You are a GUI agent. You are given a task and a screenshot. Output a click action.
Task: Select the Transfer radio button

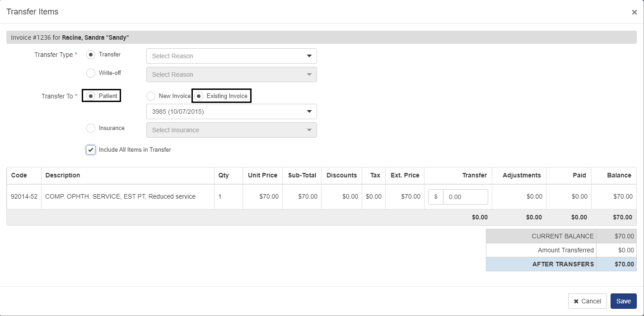click(x=91, y=55)
